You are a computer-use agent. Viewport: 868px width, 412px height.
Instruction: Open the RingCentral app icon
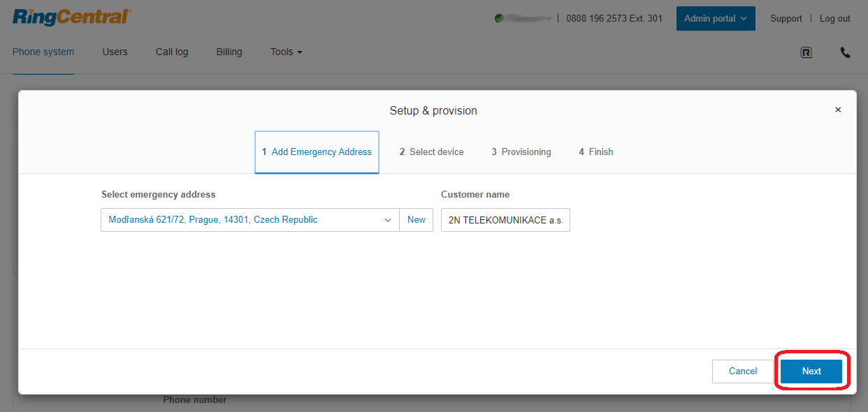(806, 52)
